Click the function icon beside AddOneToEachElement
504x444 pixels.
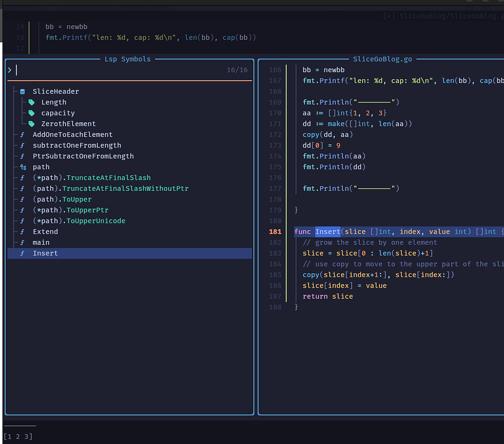(x=22, y=135)
